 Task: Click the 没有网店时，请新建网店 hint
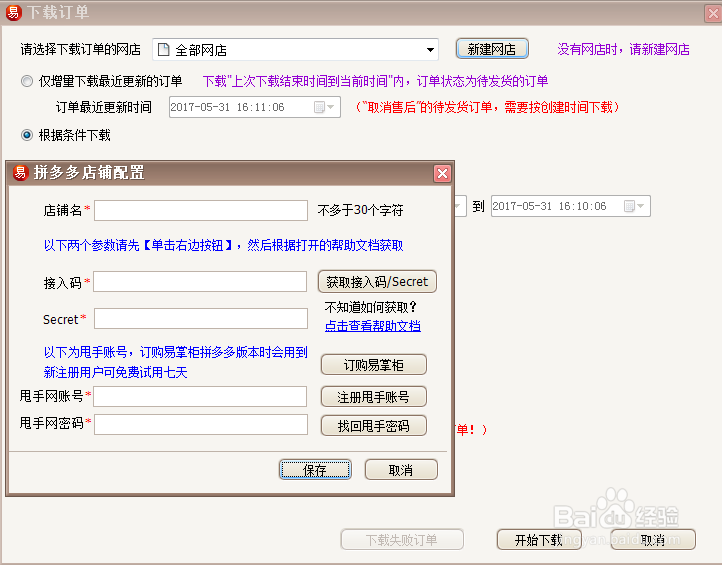[623, 49]
